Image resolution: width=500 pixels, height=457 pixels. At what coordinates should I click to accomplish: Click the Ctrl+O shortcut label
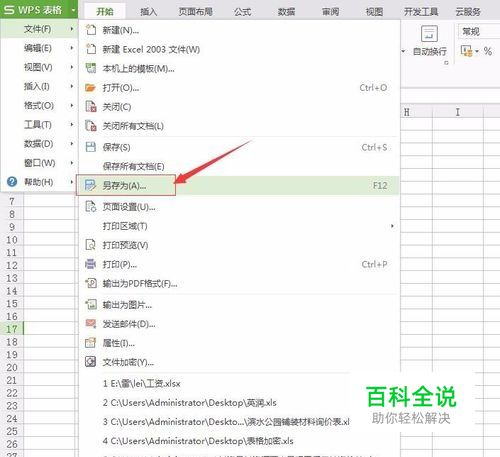(373, 88)
